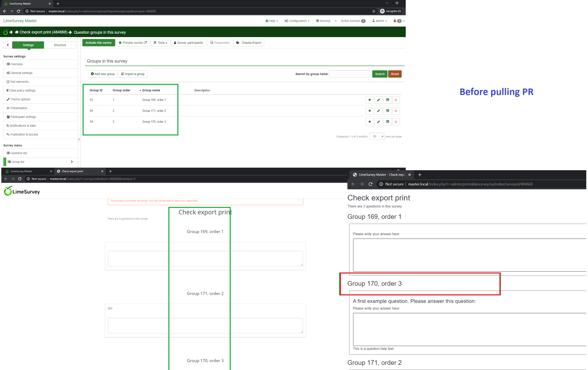Viewport: 588px width, 370px height.
Task: Switch to the Structure tab
Action: click(x=60, y=45)
